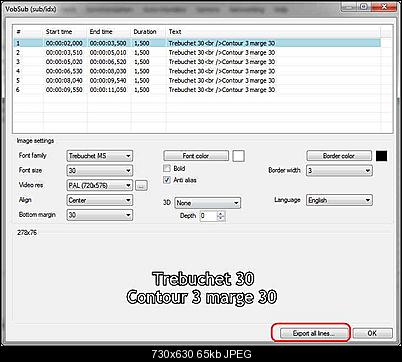Open the Font family dropdown
Screen dimensions: 402x362
[100, 156]
